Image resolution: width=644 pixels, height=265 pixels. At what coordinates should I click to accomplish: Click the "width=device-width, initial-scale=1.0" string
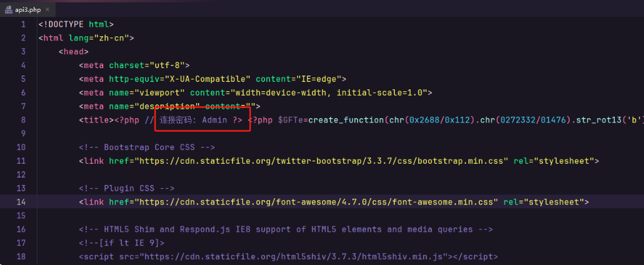(329, 92)
